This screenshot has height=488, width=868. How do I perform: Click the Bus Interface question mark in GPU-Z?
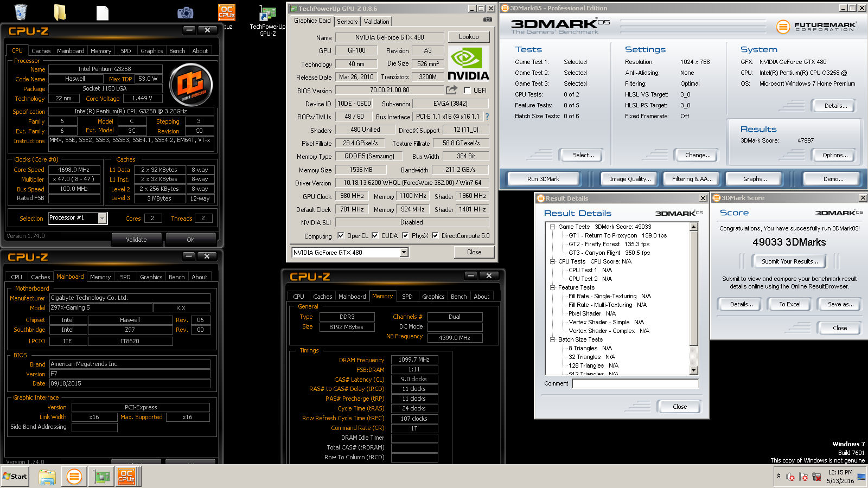(487, 117)
